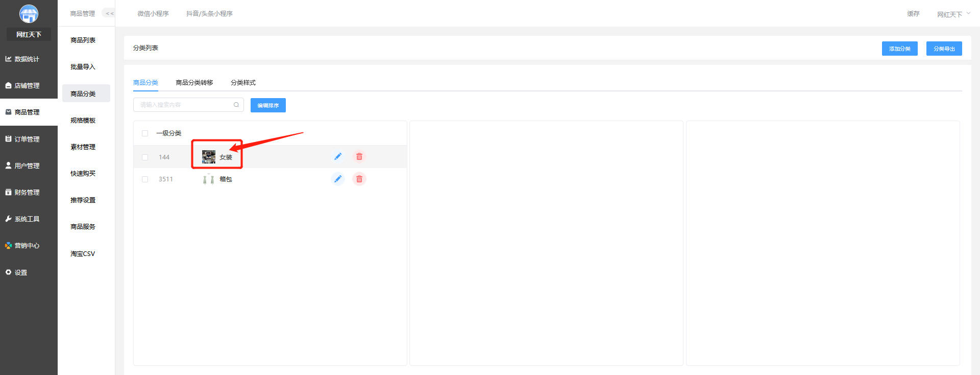Switch to the 商品分类转移 tab

click(x=194, y=83)
